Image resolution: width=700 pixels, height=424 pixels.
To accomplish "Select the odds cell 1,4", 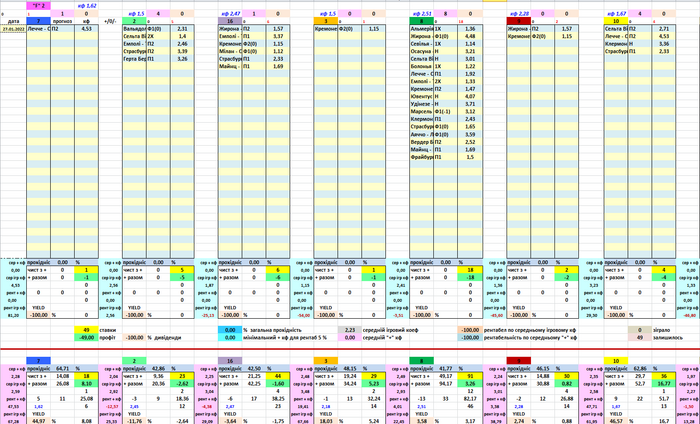I will [182, 36].
